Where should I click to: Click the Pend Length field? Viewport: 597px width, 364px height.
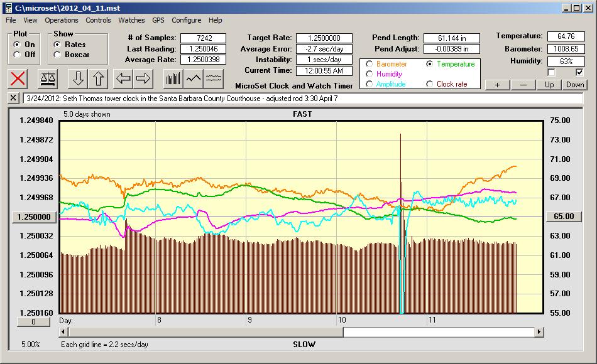point(452,38)
